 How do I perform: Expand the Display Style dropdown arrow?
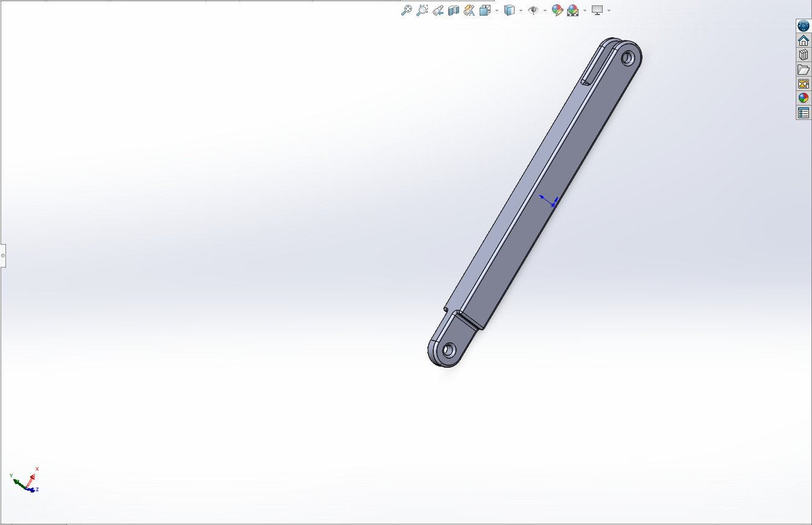point(521,11)
